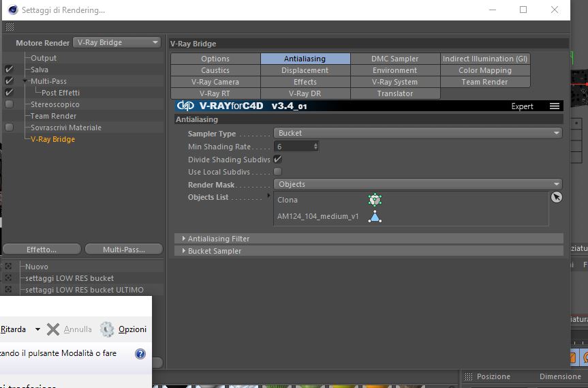This screenshot has width=588, height=388.
Task: Click the preset icon beside settaggi LOW RES bucket ULTIMO
Action: click(x=9, y=290)
